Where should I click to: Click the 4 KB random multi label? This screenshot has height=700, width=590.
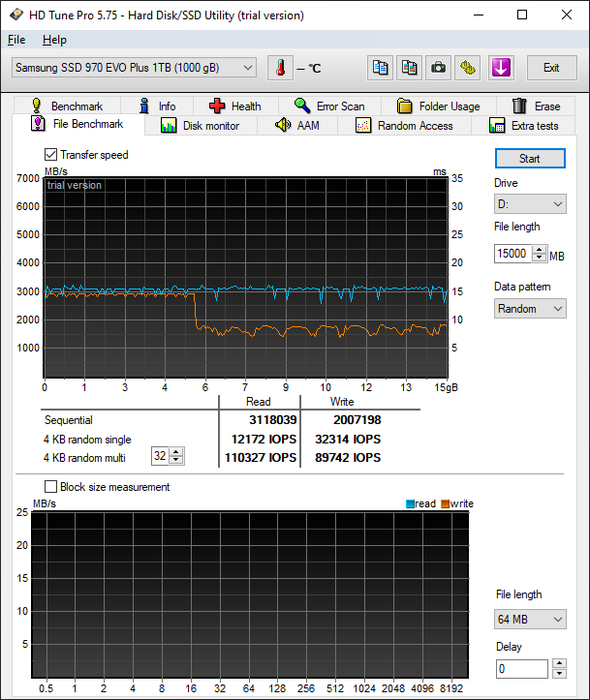coord(84,458)
